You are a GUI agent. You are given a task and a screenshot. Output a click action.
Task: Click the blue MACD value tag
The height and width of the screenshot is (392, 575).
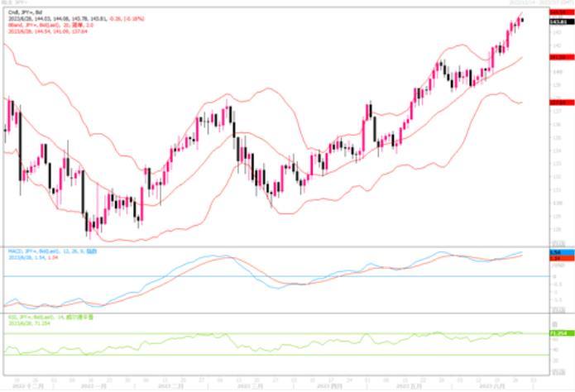563,251
